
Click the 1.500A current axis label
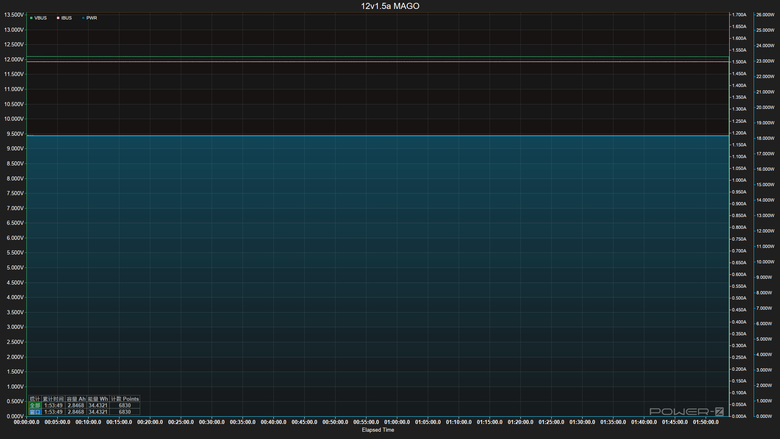click(x=739, y=62)
